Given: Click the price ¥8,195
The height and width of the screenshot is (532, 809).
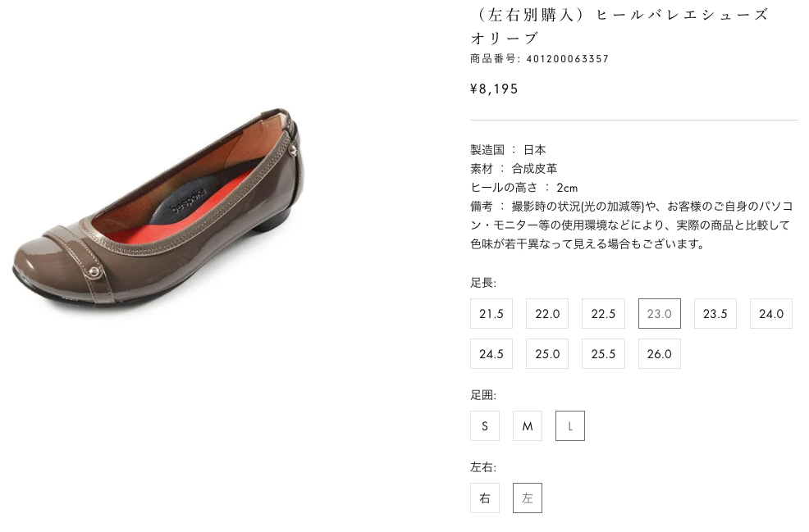Looking at the screenshot, I should point(494,89).
